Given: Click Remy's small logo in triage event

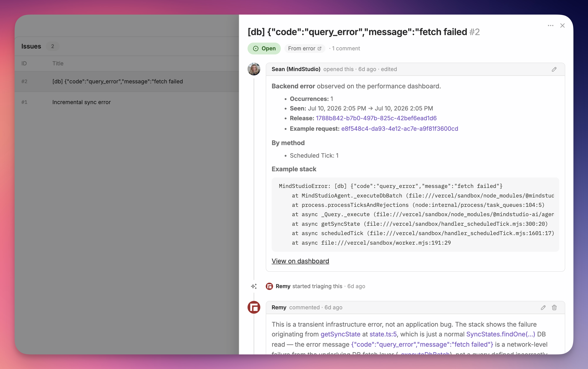Looking at the screenshot, I should (269, 286).
